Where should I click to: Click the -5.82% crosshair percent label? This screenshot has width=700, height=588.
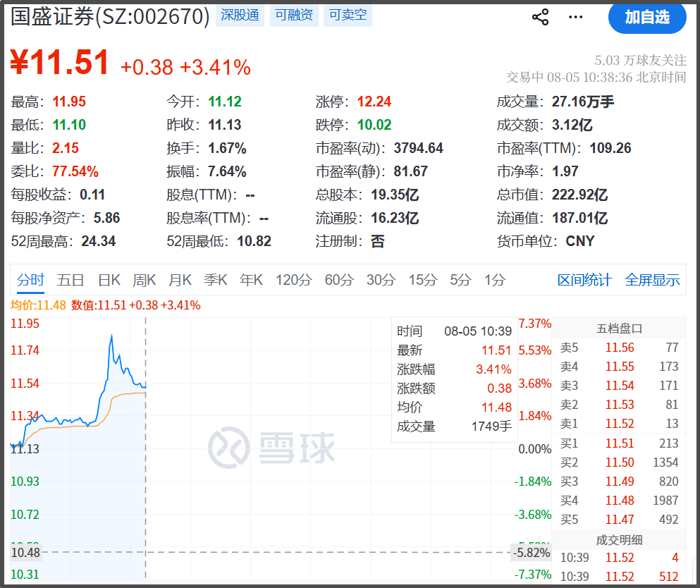(x=532, y=553)
